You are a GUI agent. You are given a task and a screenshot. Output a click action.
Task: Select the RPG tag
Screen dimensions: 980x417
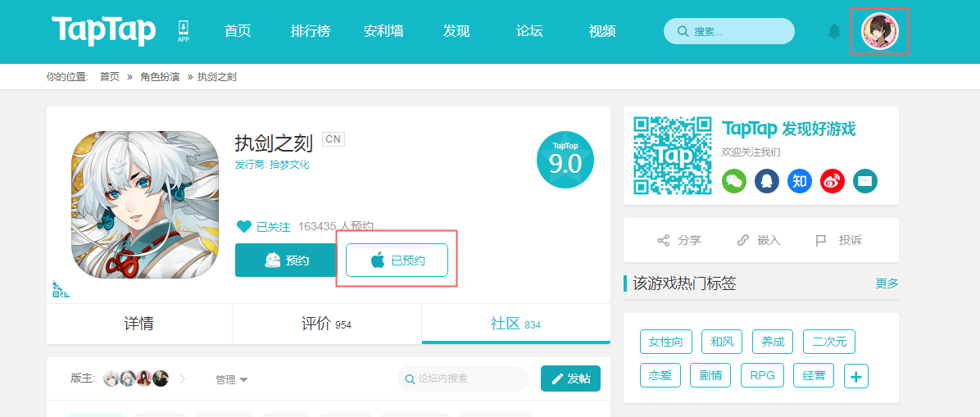click(x=763, y=376)
